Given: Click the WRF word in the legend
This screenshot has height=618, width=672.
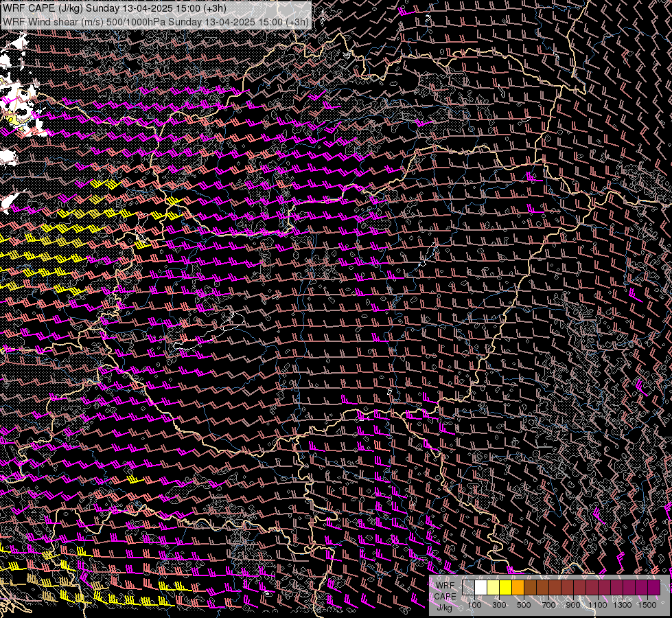Looking at the screenshot, I should pyautogui.click(x=445, y=586).
